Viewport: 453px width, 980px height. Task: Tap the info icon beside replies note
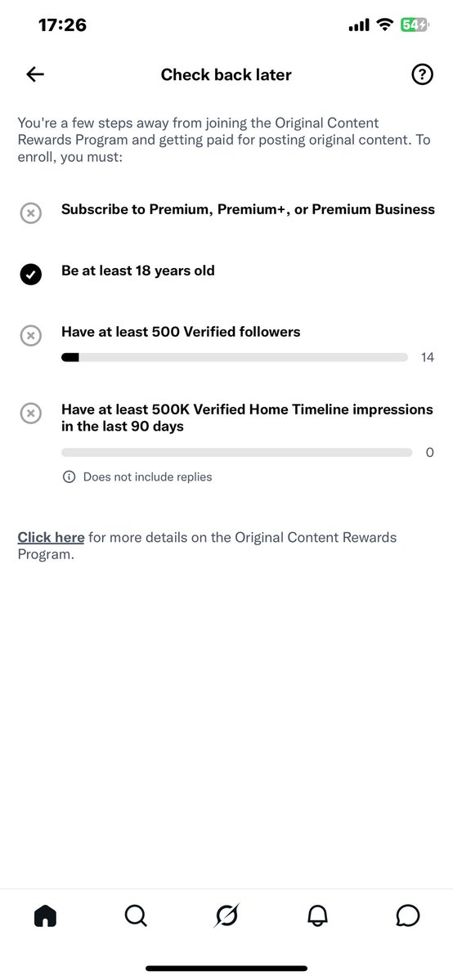tap(68, 477)
